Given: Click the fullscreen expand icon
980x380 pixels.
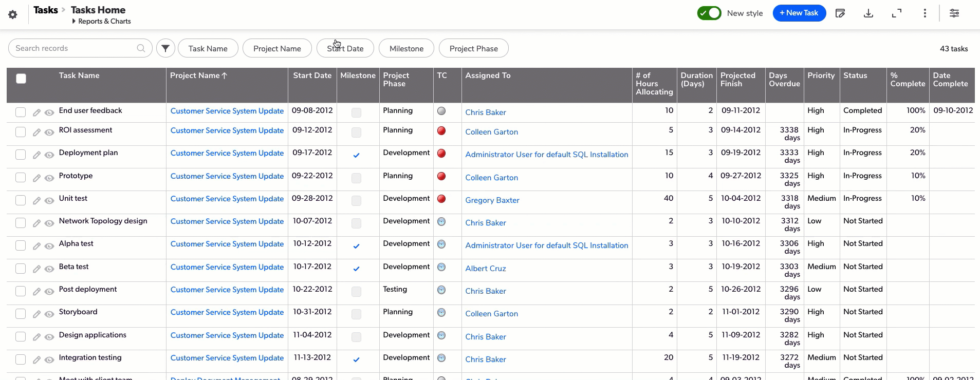Looking at the screenshot, I should point(896,13).
